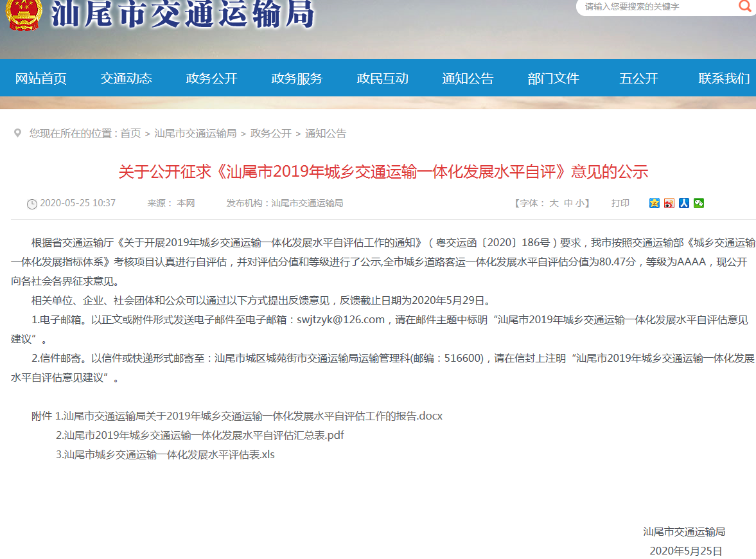Screen dimensions: 756x559
Task: Open the 政务公开 navigation menu
Action: 211,78
